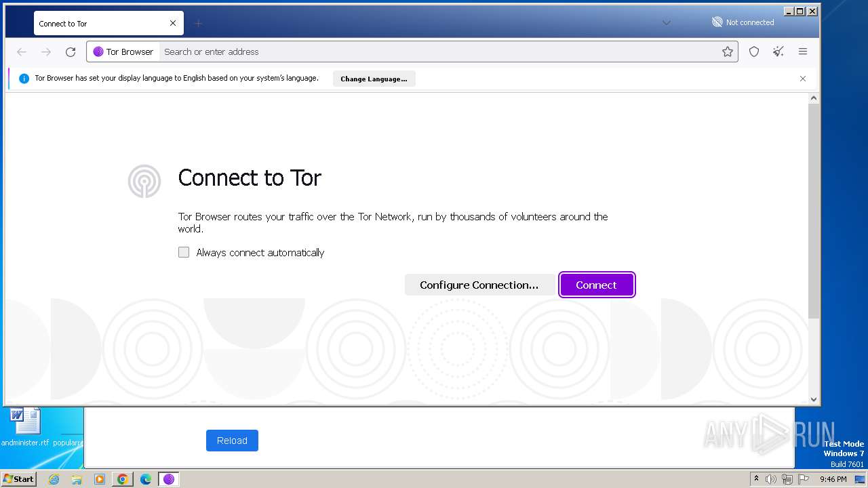The image size is (868, 488).
Task: Open a new tab with plus icon
Action: click(198, 23)
